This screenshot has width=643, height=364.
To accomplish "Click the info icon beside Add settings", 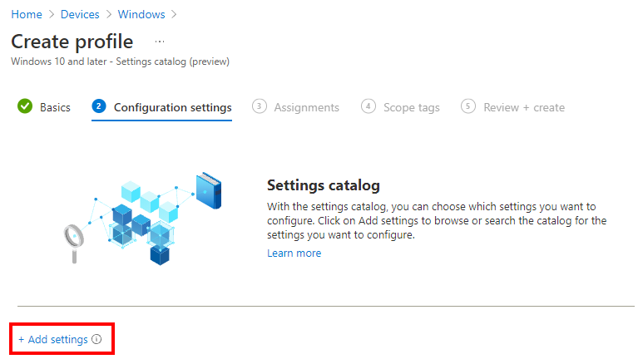I will pos(96,339).
